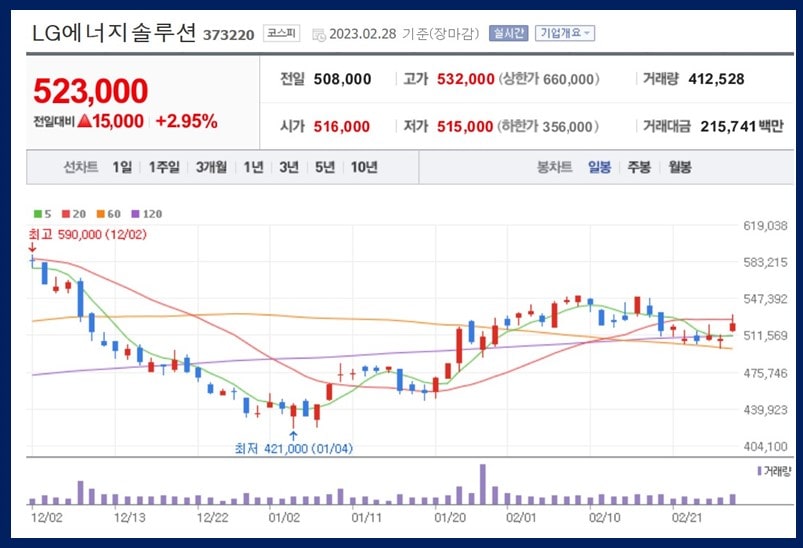Click the 상한가 660,000 upper limit text
803x548 pixels.
(x=549, y=79)
